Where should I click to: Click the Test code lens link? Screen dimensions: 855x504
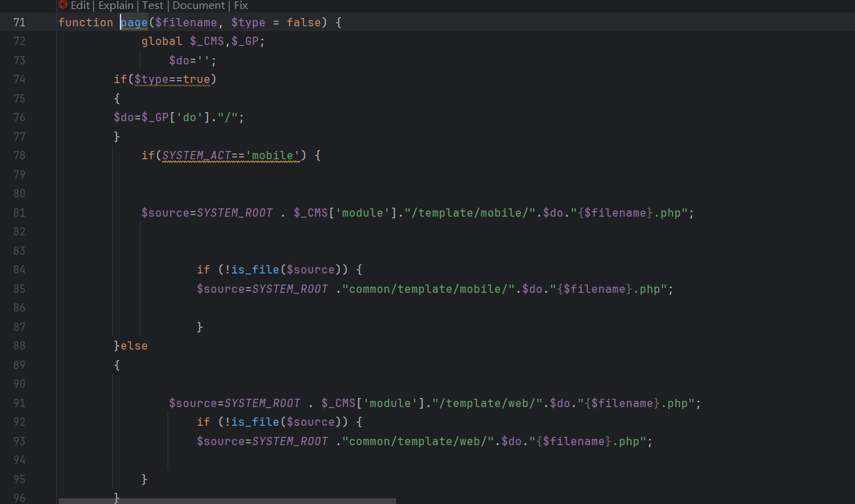(x=152, y=6)
